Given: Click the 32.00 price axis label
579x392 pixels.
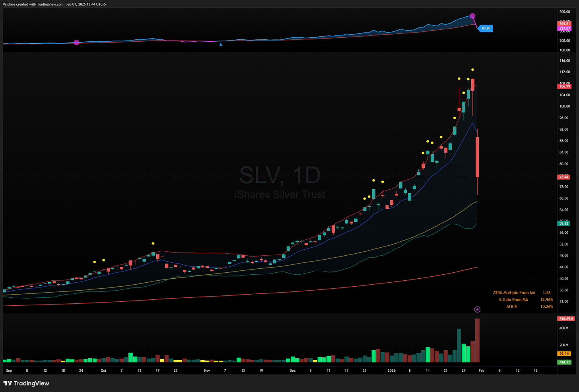Looking at the screenshot, I should pos(564,302).
